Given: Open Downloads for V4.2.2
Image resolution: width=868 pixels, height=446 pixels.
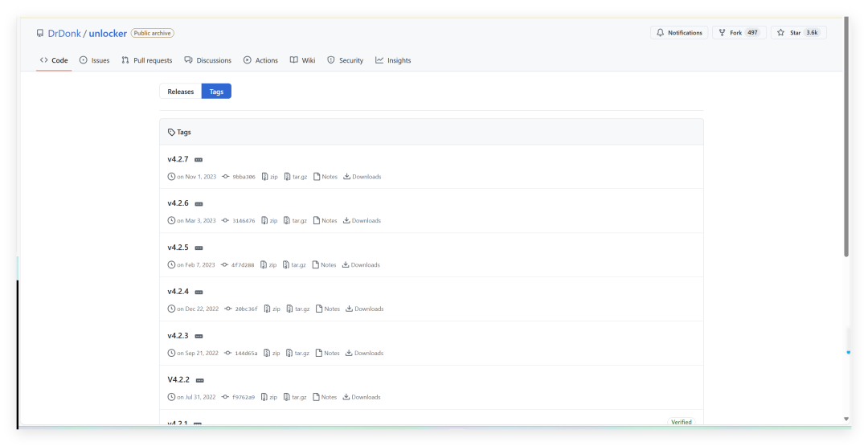Looking at the screenshot, I should coord(362,397).
